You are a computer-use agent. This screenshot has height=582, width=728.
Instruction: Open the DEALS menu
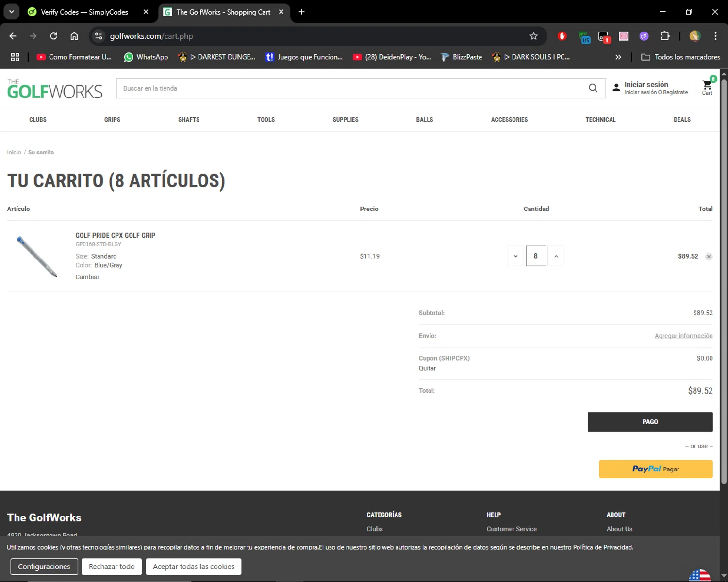coord(682,120)
